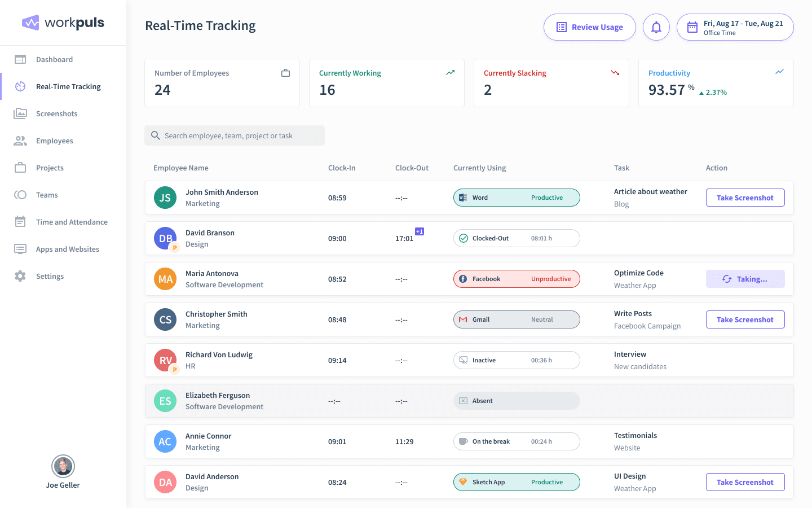Click the employee search field
Viewport: 812px width, 508px height.
tap(235, 135)
